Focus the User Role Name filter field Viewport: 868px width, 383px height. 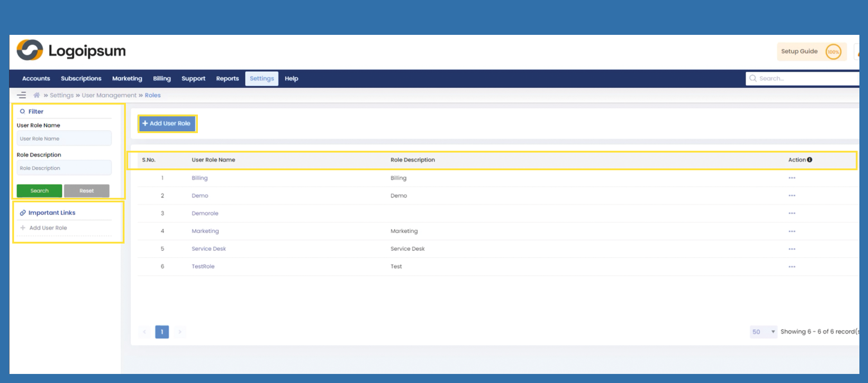click(x=64, y=139)
